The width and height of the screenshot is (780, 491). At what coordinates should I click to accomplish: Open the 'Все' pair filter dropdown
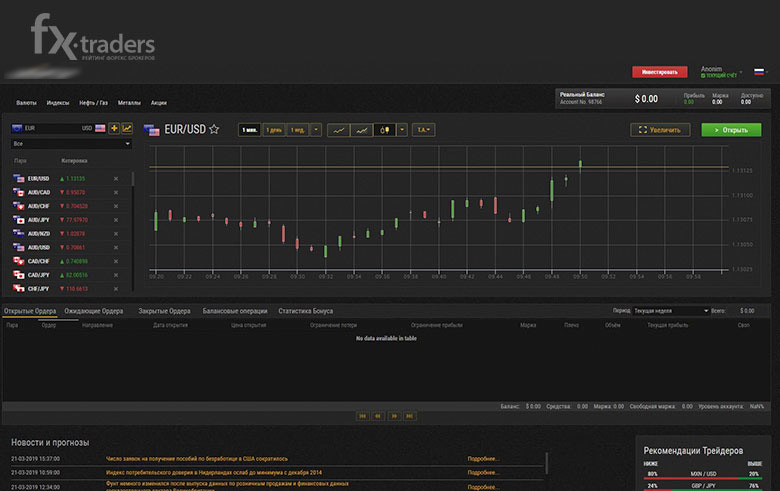[71, 144]
